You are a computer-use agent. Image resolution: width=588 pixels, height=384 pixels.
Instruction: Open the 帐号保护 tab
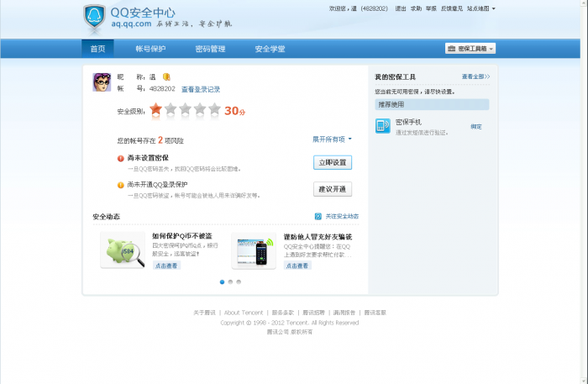click(x=150, y=49)
